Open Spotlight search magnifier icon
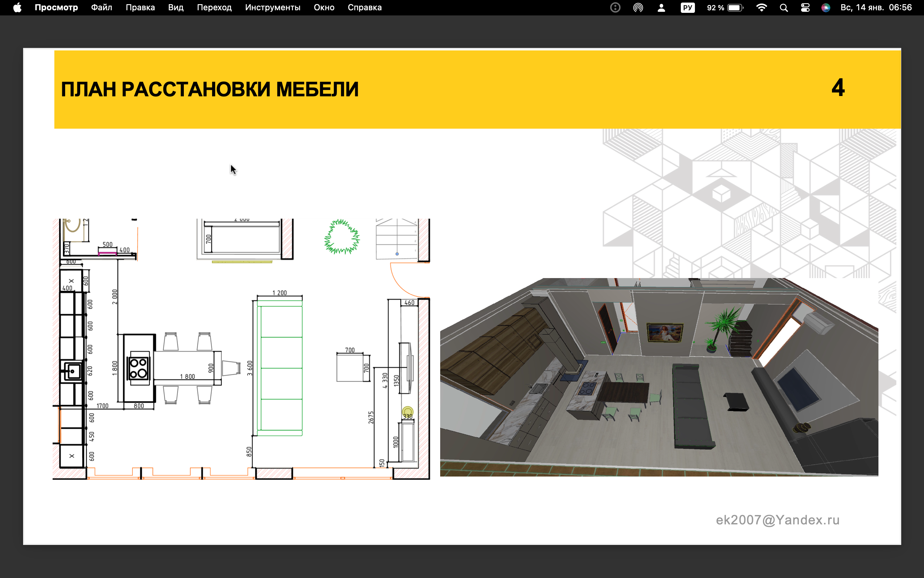The image size is (924, 578). coord(783,8)
